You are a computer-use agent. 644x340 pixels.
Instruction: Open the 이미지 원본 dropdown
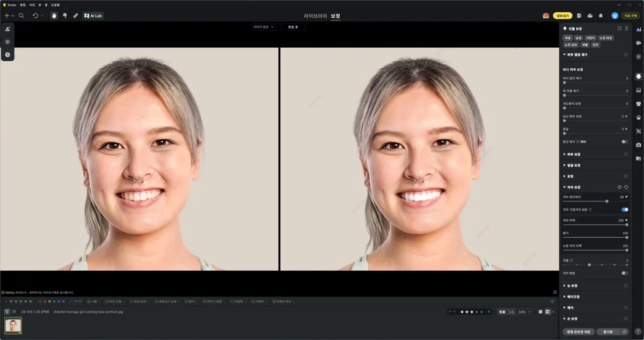[264, 27]
